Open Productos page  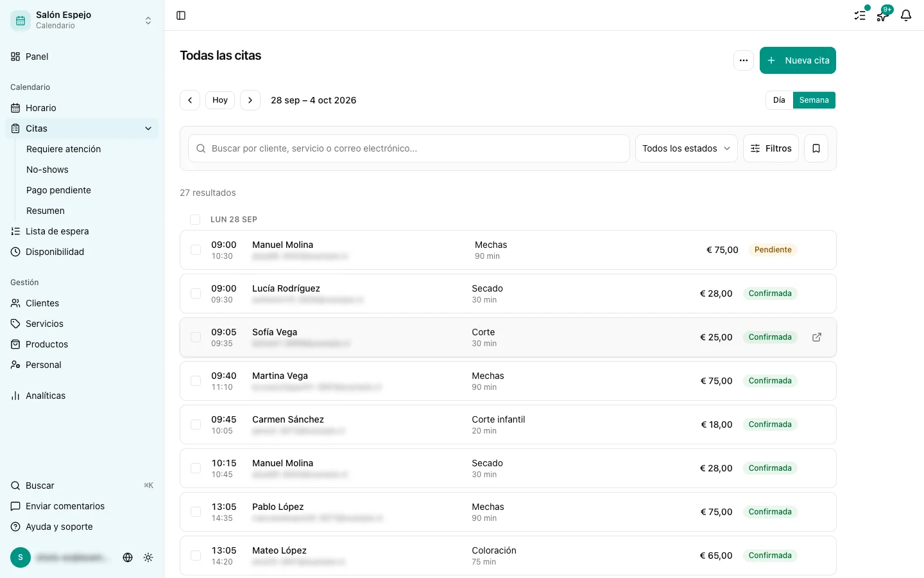(x=82, y=344)
